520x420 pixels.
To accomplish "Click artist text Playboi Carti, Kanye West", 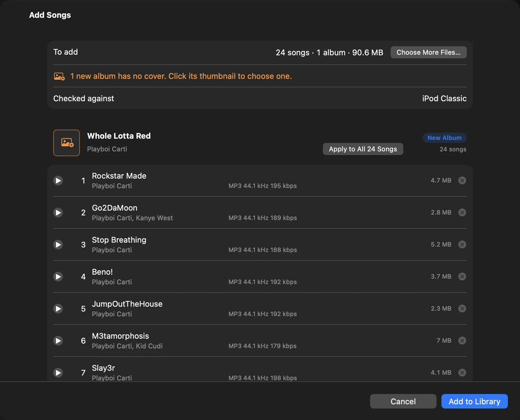I will click(x=132, y=218).
